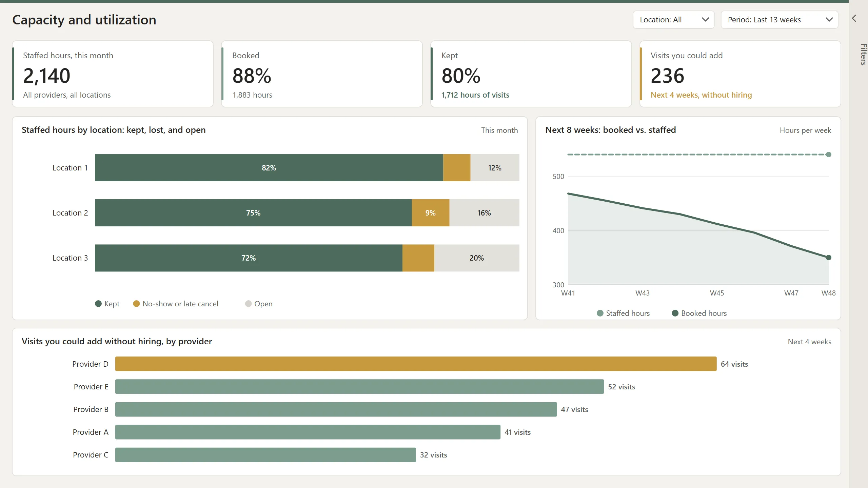Screen dimensions: 868x488
Task: Select Location 1 gold no-show segment
Action: point(457,168)
